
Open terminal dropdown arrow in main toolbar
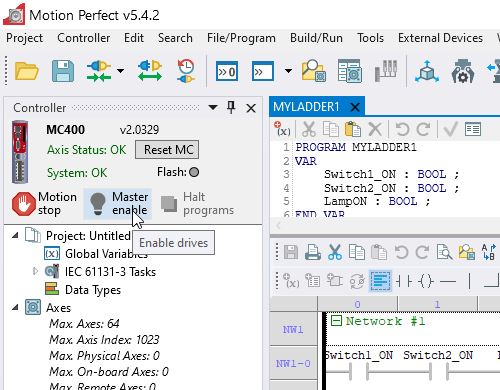pos(288,71)
